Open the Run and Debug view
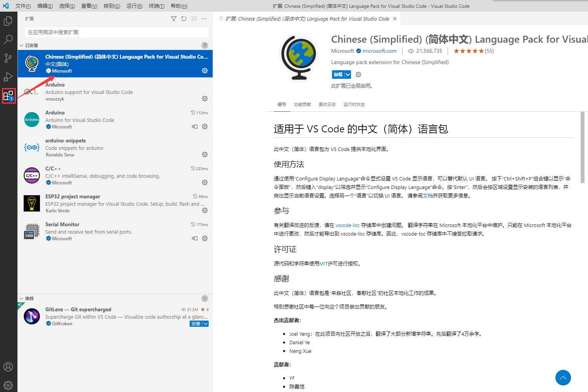 [x=8, y=77]
